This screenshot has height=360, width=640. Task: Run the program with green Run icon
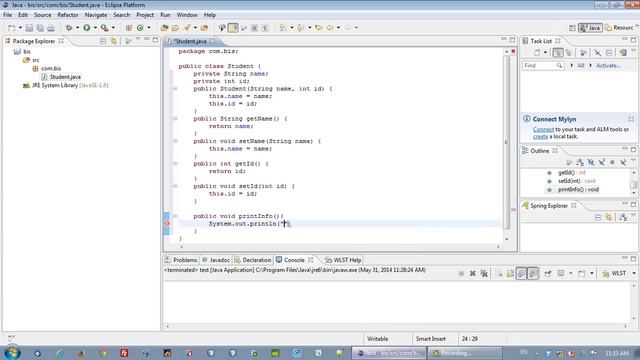tap(87, 28)
